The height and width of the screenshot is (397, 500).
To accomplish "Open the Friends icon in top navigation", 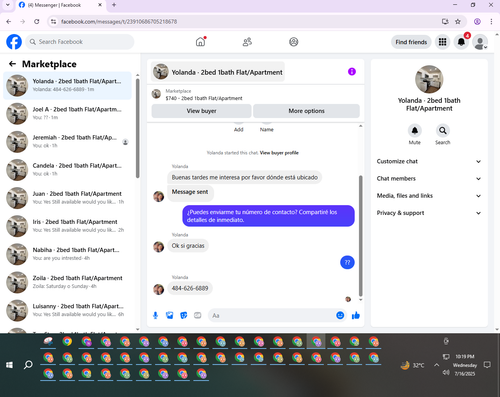I will tap(247, 42).
